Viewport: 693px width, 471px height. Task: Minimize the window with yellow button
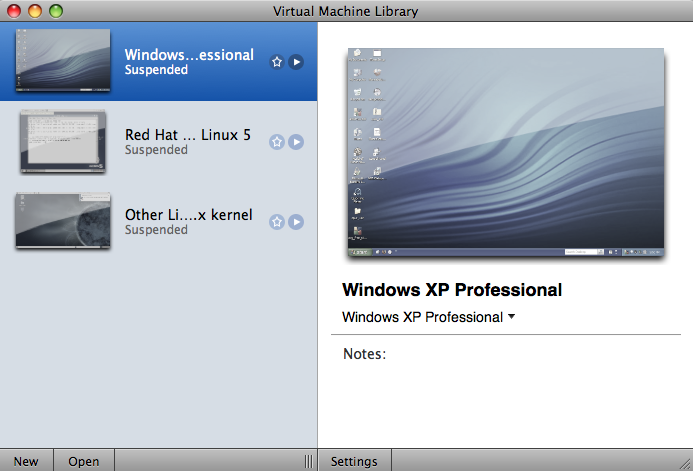click(35, 11)
